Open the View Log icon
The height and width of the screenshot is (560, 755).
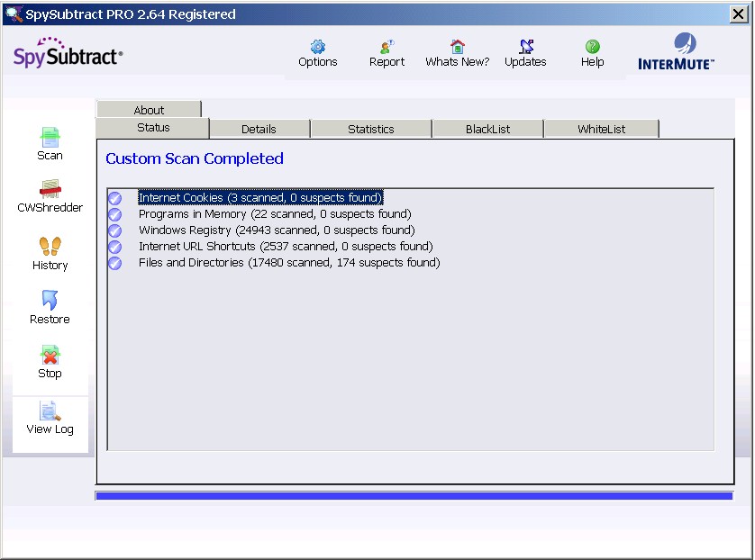[x=50, y=411]
